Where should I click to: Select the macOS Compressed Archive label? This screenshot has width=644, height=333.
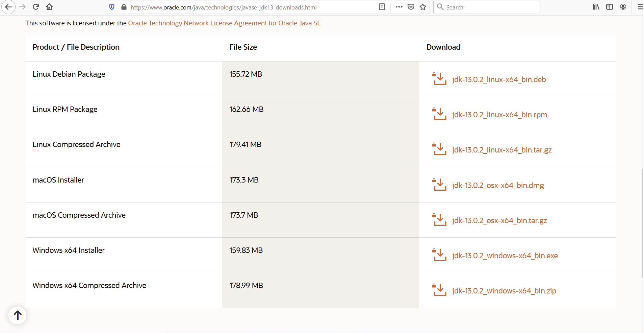coord(79,215)
